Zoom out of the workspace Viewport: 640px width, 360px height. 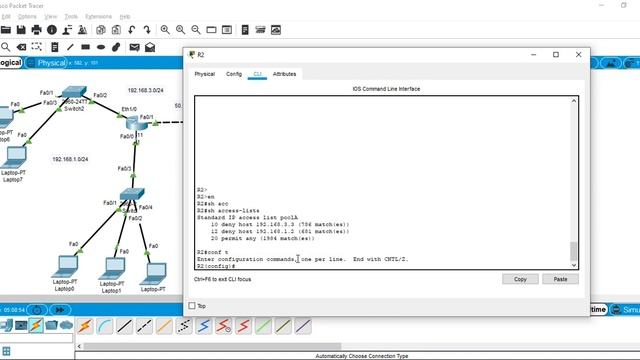pos(196,30)
